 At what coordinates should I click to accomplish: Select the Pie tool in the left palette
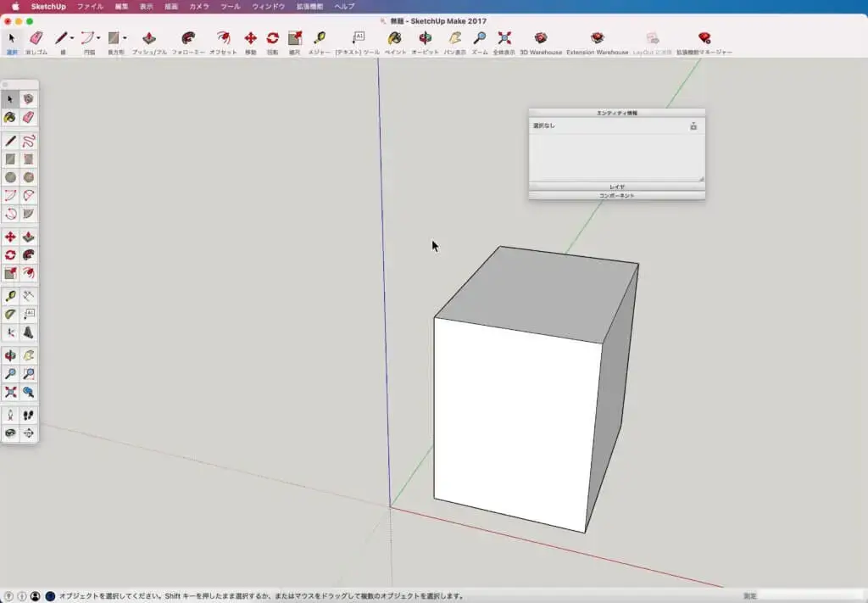(28, 214)
